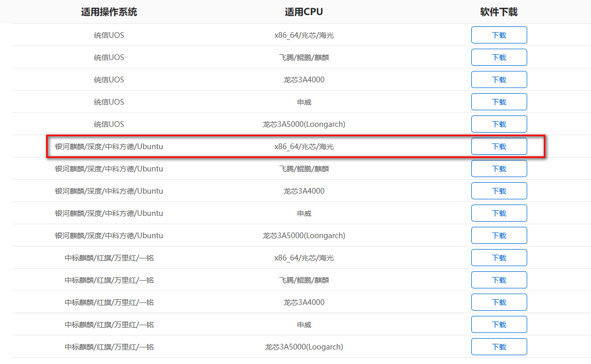Image resolution: width=591 pixels, height=364 pixels.
Task: Select 银河麒麟/深度/中科方德/Ubuntu cell in 龙芯3A5000(Loongarch) row
Action: (109, 235)
